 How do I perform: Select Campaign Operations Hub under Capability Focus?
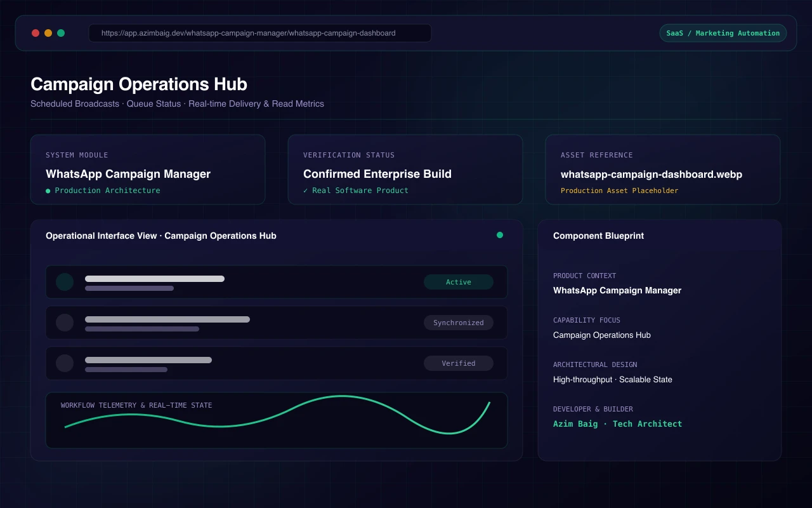pos(602,335)
